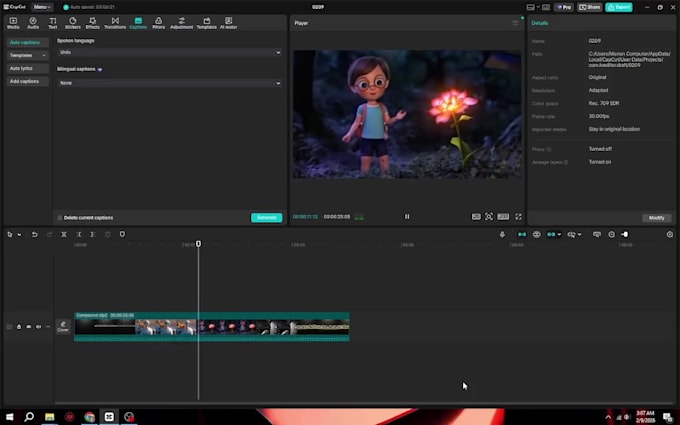Click the Pro upgrade button
This screenshot has height=425, width=680.
pyautogui.click(x=564, y=7)
